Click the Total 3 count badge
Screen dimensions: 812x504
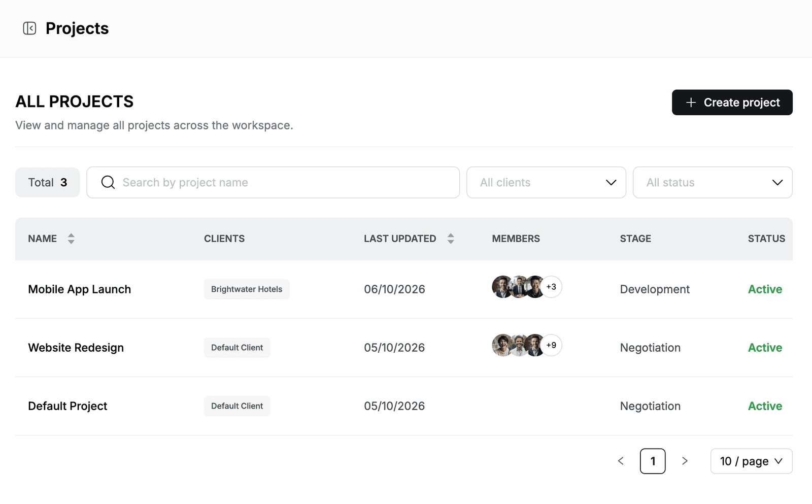click(x=48, y=182)
